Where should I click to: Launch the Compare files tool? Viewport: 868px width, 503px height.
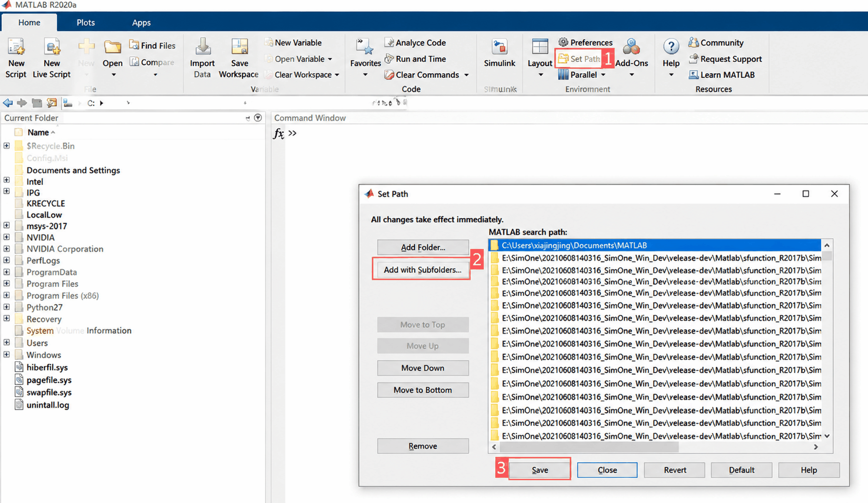(151, 62)
